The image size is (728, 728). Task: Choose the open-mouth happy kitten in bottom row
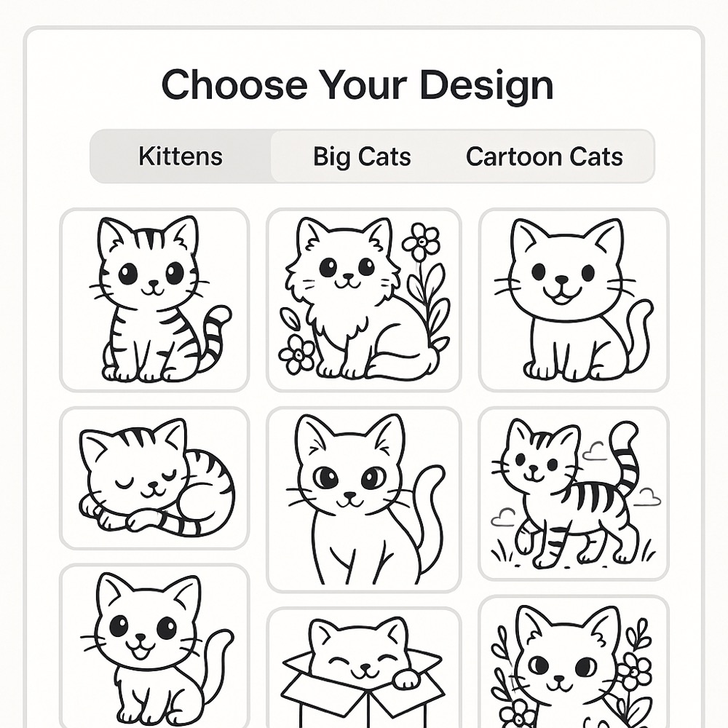click(154, 644)
